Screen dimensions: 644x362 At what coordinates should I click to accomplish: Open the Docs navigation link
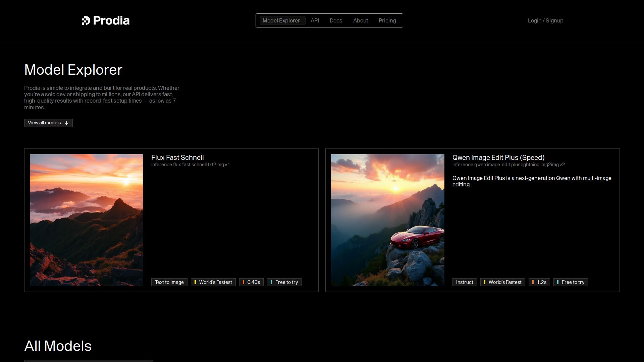tap(336, 20)
